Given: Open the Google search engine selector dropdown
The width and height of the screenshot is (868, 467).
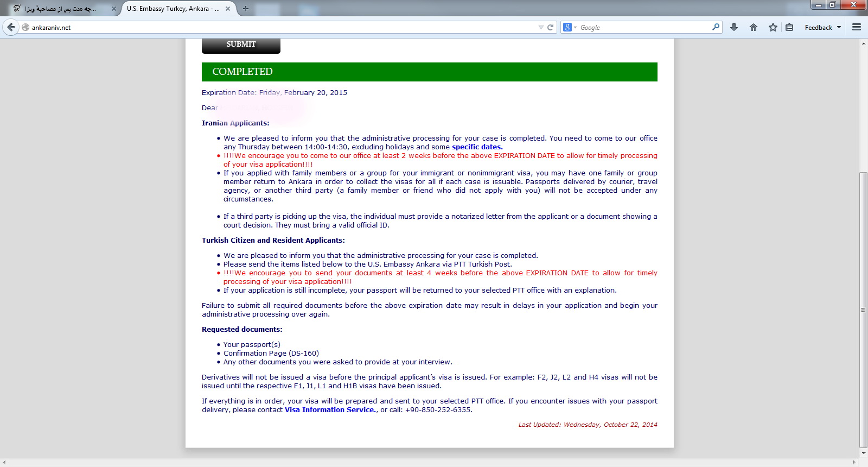Looking at the screenshot, I should click(x=570, y=27).
